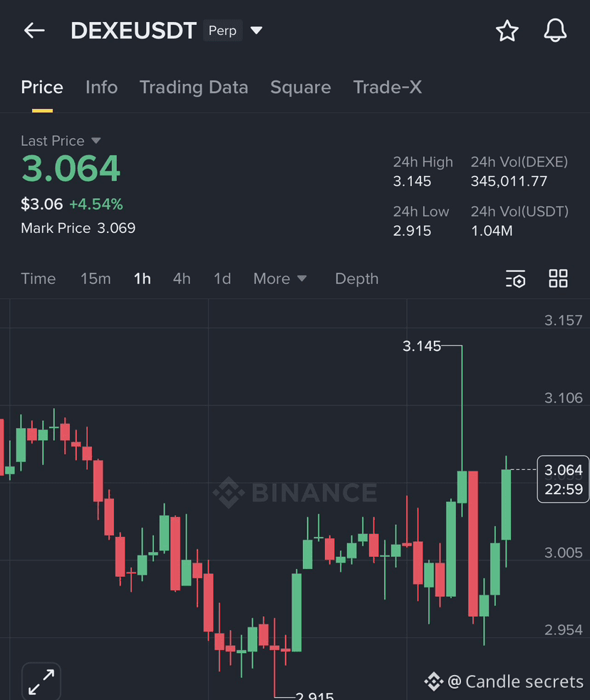
Task: Switch to the Info tab
Action: [x=101, y=87]
